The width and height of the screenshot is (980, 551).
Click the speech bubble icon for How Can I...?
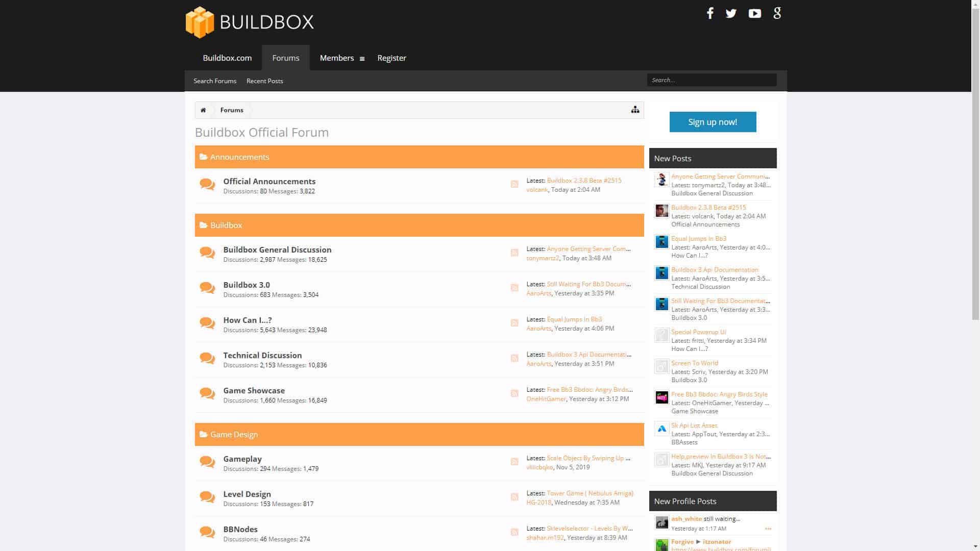tap(207, 323)
